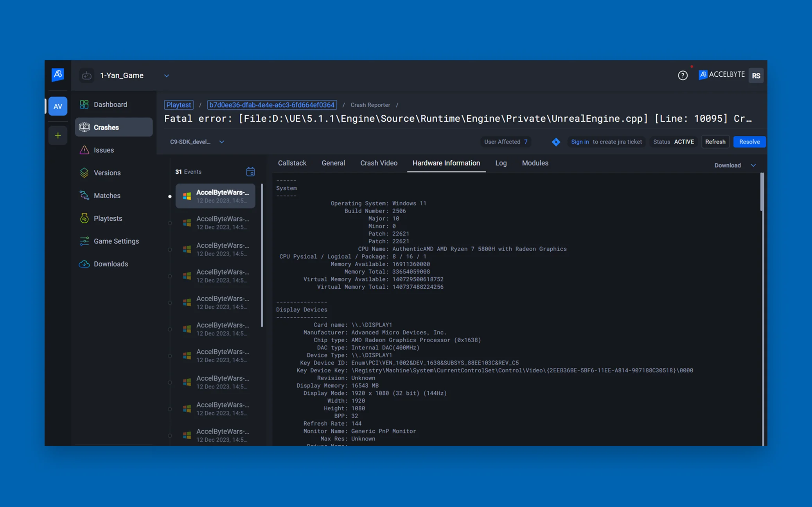Select the Hardware Information tab
The height and width of the screenshot is (507, 812).
pyautogui.click(x=446, y=163)
